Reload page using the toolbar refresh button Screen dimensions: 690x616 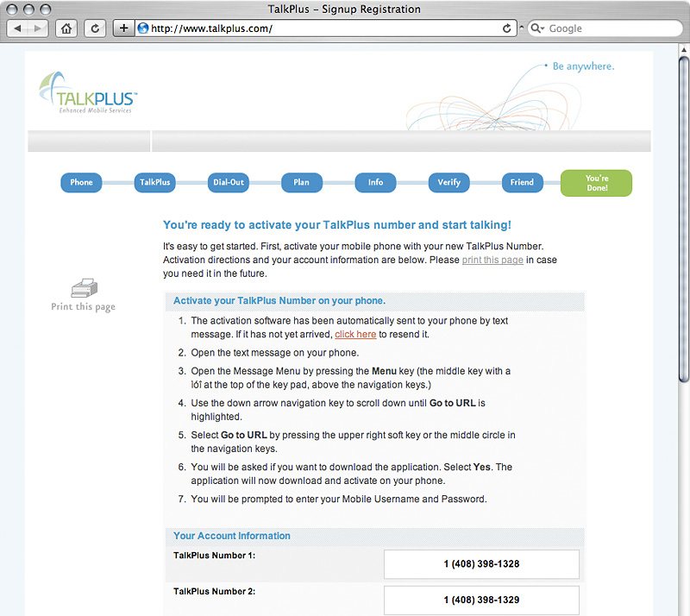pos(95,28)
